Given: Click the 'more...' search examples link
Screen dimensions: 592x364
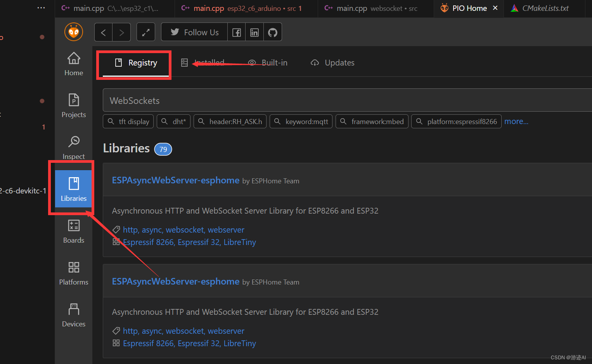Looking at the screenshot, I should point(516,121).
